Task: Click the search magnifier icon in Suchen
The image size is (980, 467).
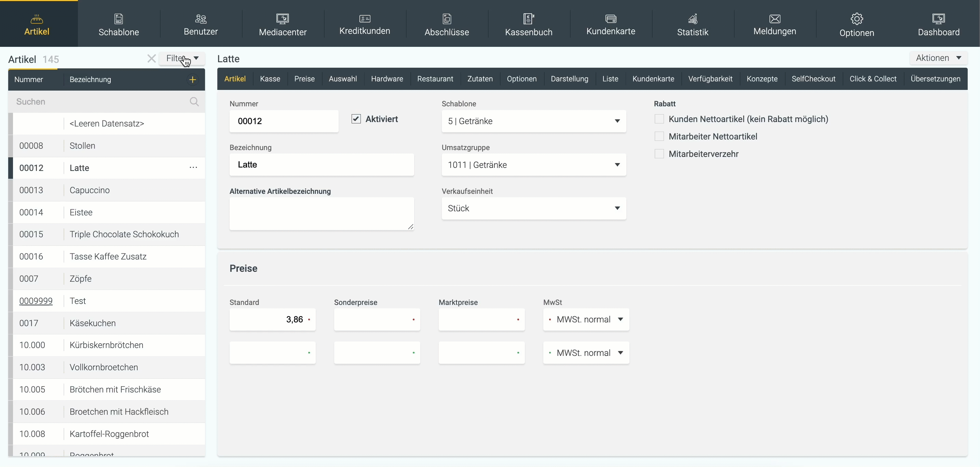Action: coord(194,102)
